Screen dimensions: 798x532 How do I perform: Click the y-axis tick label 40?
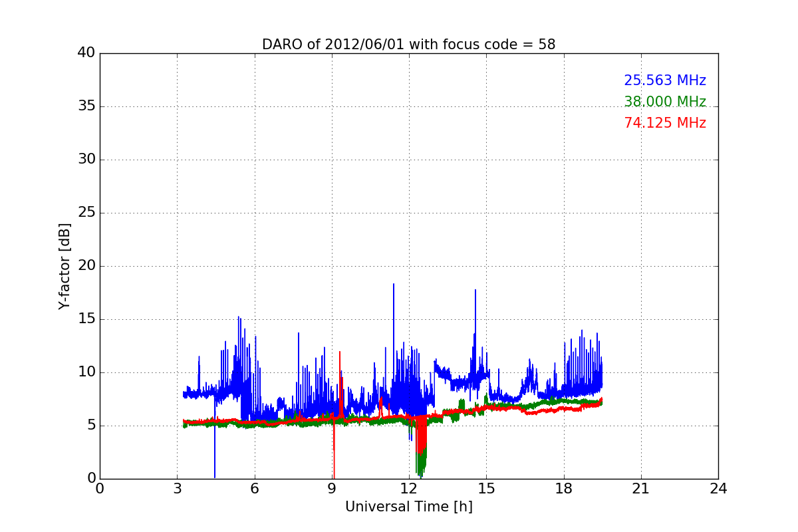86,53
